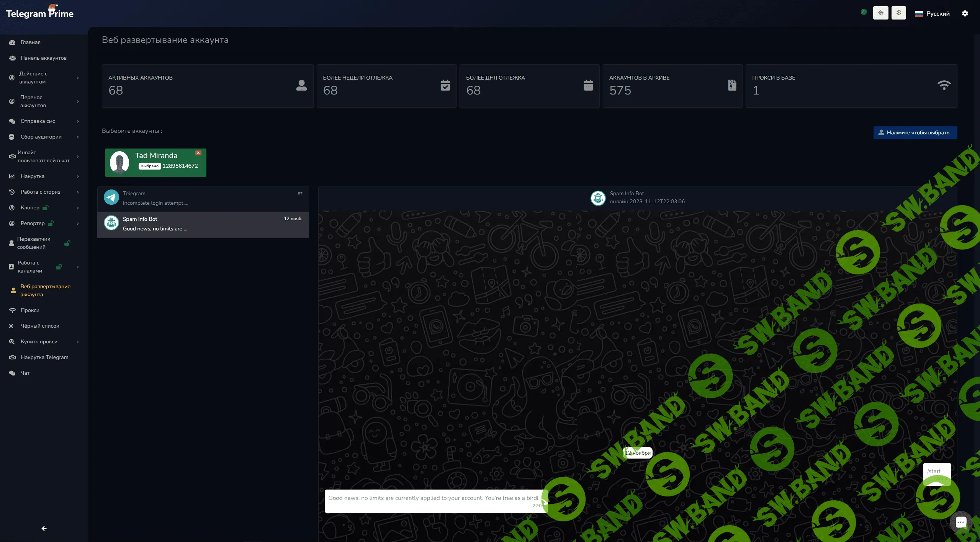Open the Telegram chat in list

[x=203, y=198]
